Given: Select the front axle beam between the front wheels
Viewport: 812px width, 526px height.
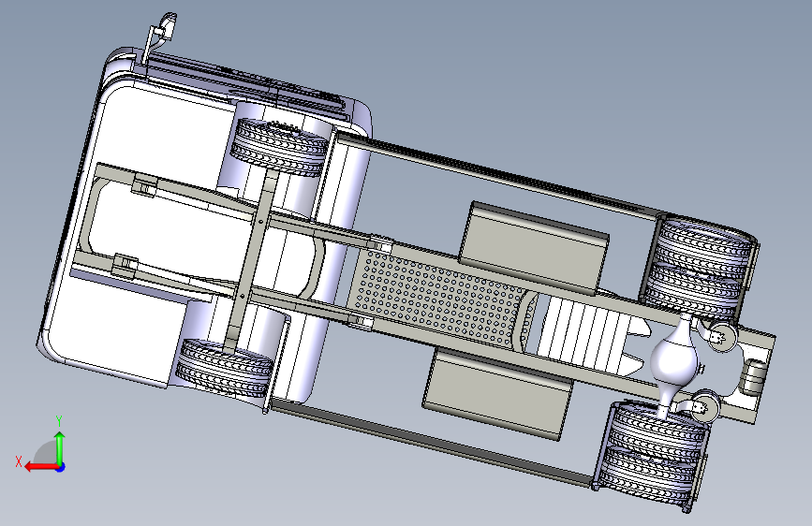Looking at the screenshot, I should click(x=251, y=260).
